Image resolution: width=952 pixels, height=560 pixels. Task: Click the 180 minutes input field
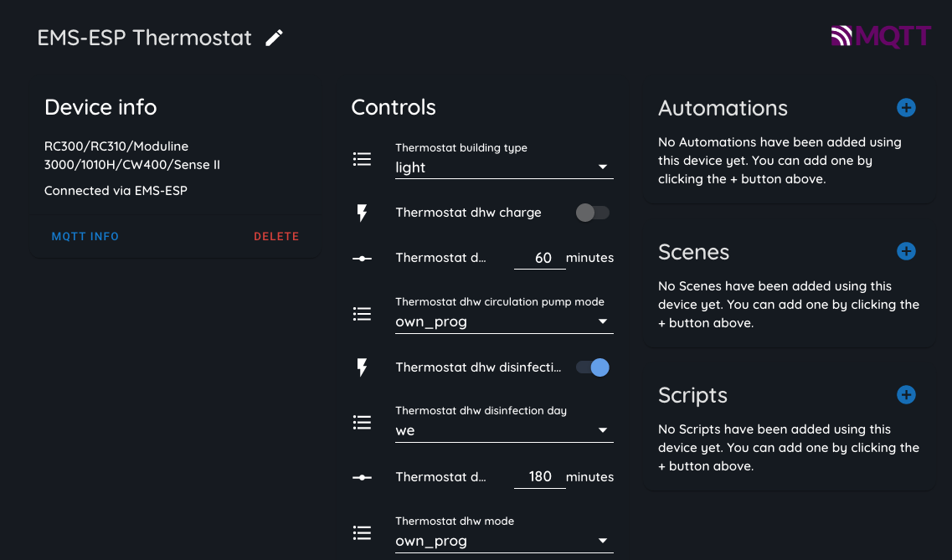tap(539, 477)
